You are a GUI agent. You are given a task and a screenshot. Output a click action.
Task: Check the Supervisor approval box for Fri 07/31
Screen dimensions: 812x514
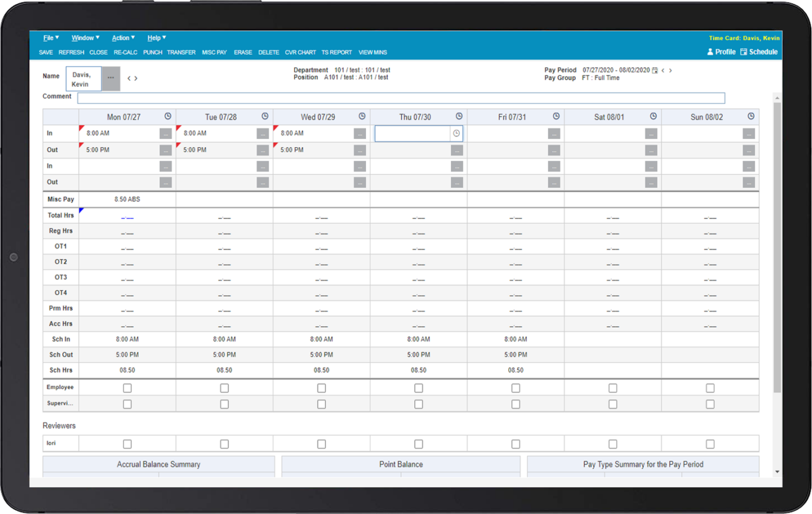pyautogui.click(x=516, y=404)
